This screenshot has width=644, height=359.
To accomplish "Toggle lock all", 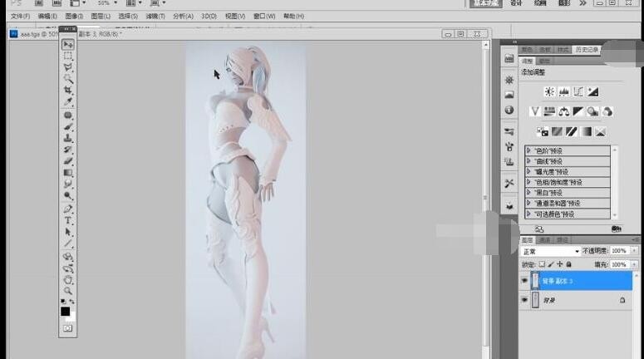I will 569,264.
